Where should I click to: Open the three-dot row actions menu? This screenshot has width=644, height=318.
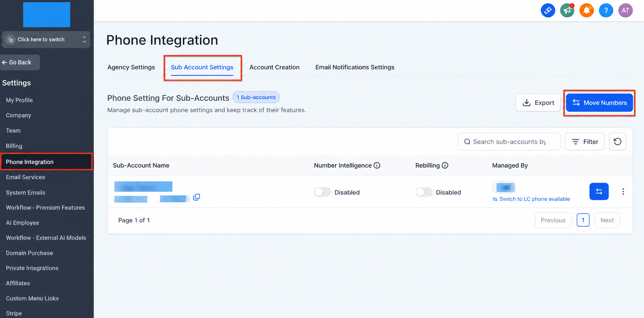[623, 192]
